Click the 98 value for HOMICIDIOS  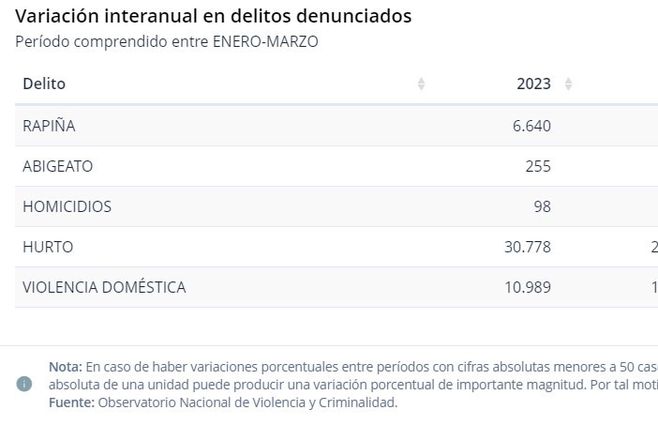(x=541, y=207)
